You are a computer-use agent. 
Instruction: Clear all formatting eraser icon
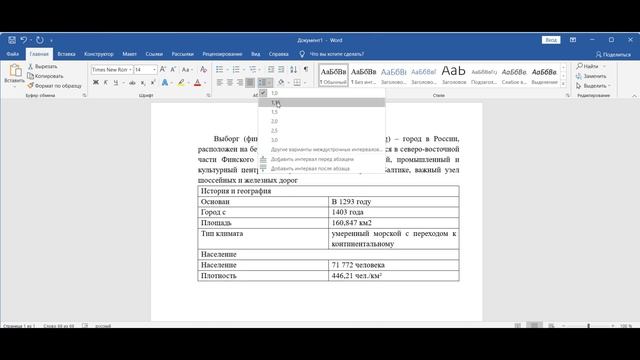[203, 70]
